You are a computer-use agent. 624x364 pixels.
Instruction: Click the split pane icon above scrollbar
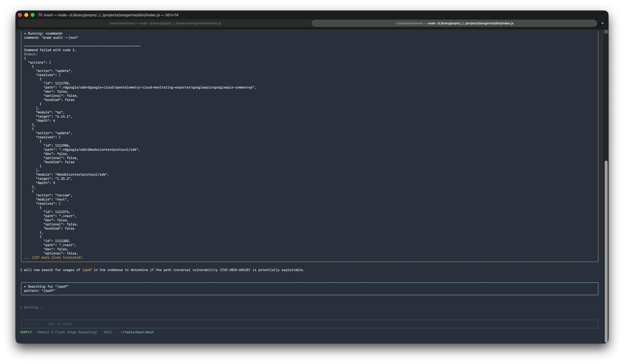pyautogui.click(x=606, y=32)
